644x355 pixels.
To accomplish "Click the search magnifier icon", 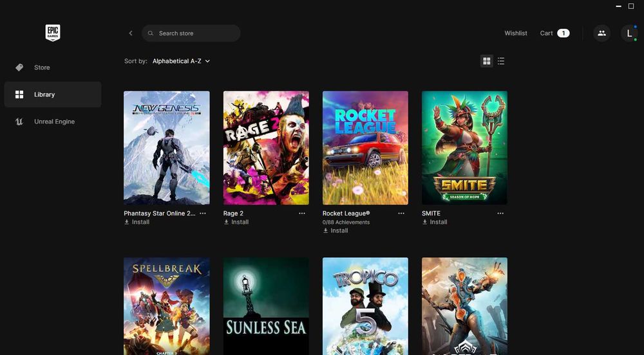I will tap(151, 33).
